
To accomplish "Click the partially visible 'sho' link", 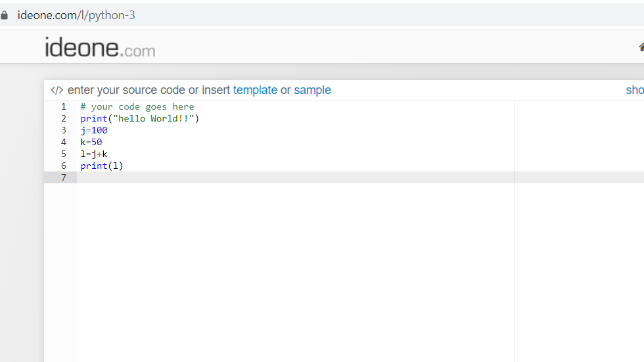I will (x=635, y=90).
